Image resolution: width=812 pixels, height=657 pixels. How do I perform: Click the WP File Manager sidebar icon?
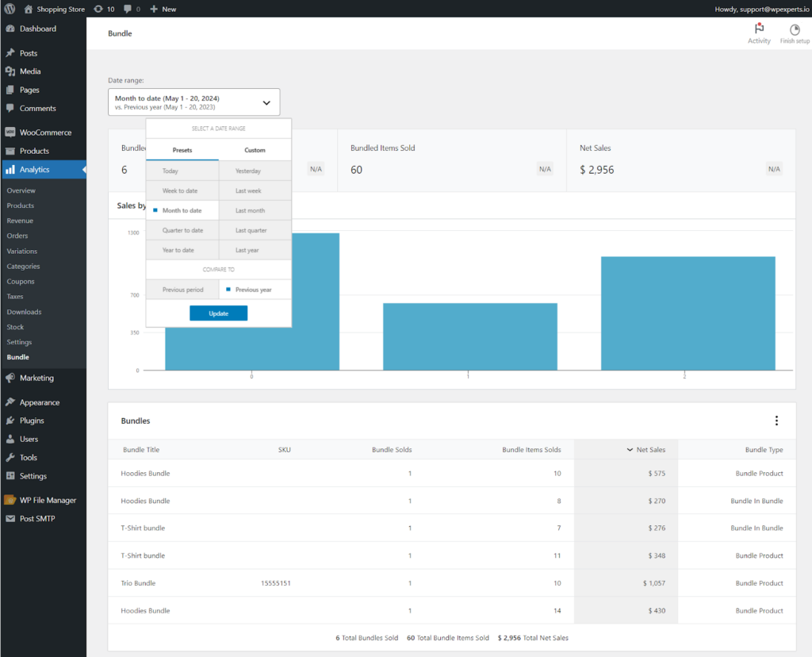(x=10, y=500)
